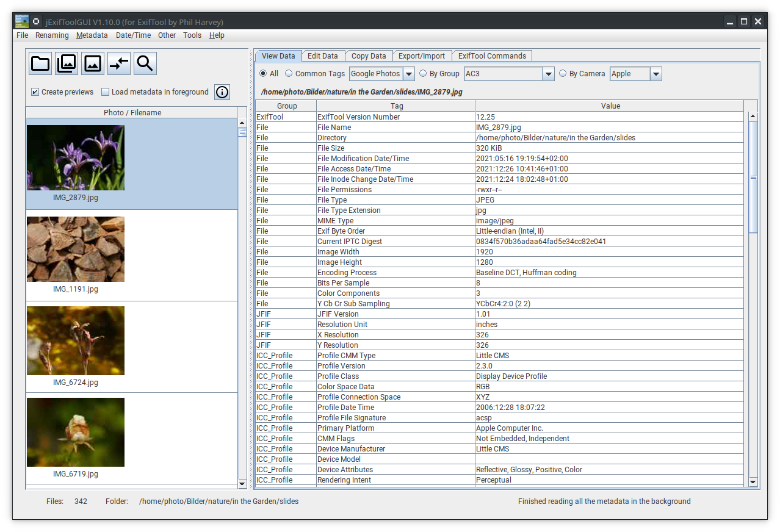This screenshot has height=532, width=780.
Task: Click the metadata table vertical scrollbar thumb
Action: 753,177
